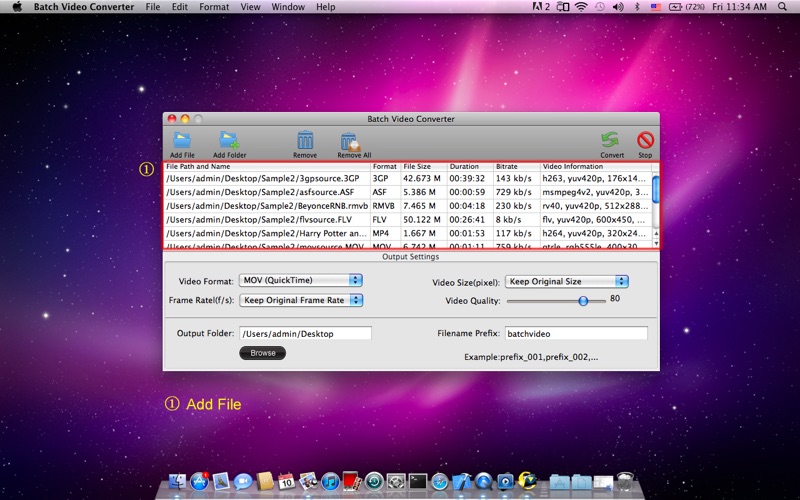The image size is (800, 500).
Task: Click the Browse button
Action: [x=262, y=353]
